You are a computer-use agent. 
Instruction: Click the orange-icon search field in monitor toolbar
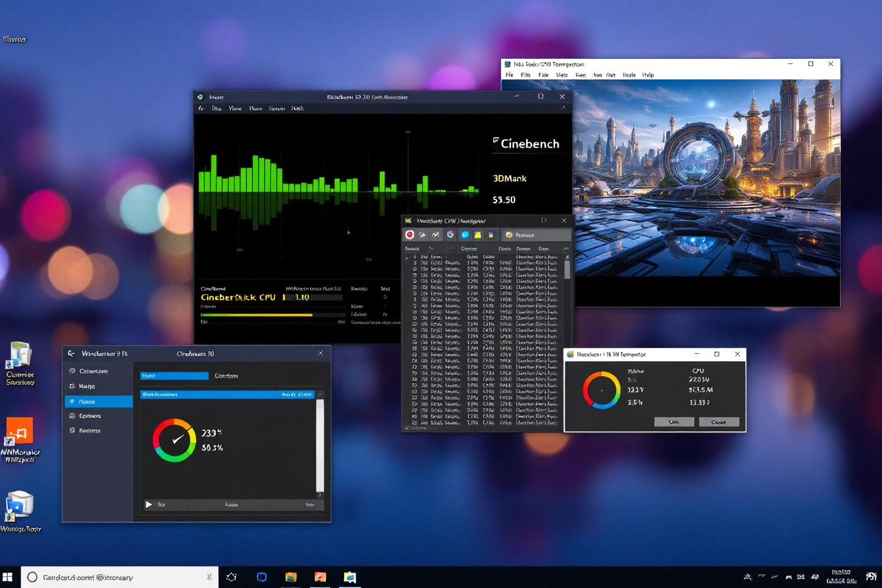536,235
